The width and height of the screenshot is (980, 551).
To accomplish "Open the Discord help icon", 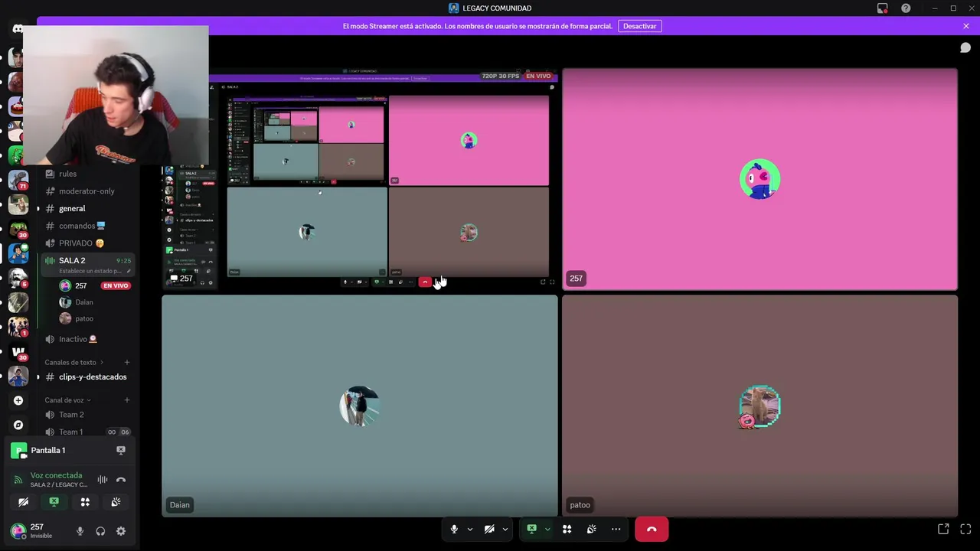I will pos(906,8).
